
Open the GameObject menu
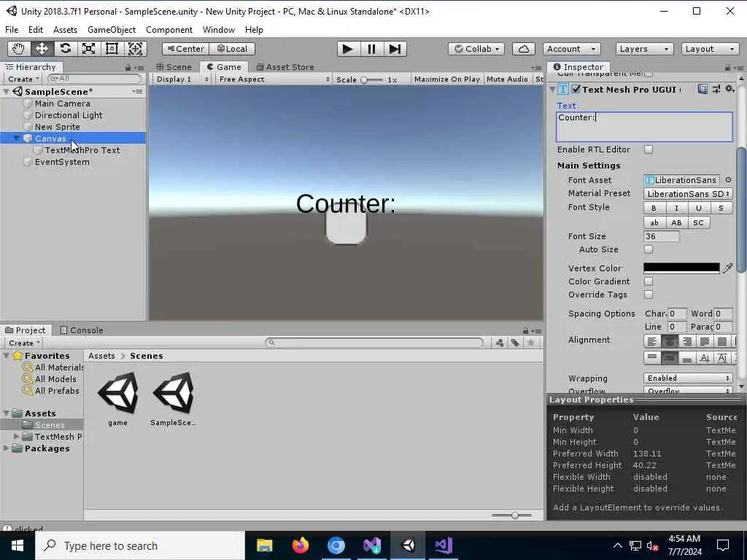pyautogui.click(x=112, y=29)
